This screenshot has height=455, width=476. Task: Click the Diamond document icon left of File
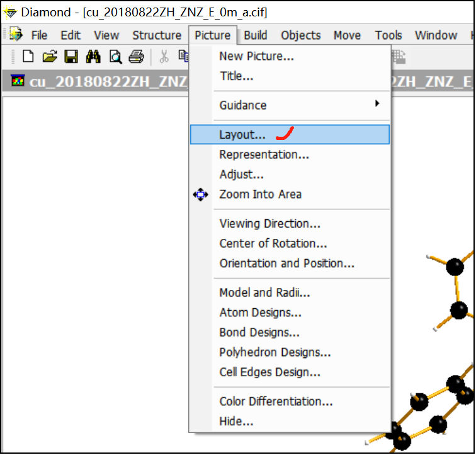click(x=15, y=35)
